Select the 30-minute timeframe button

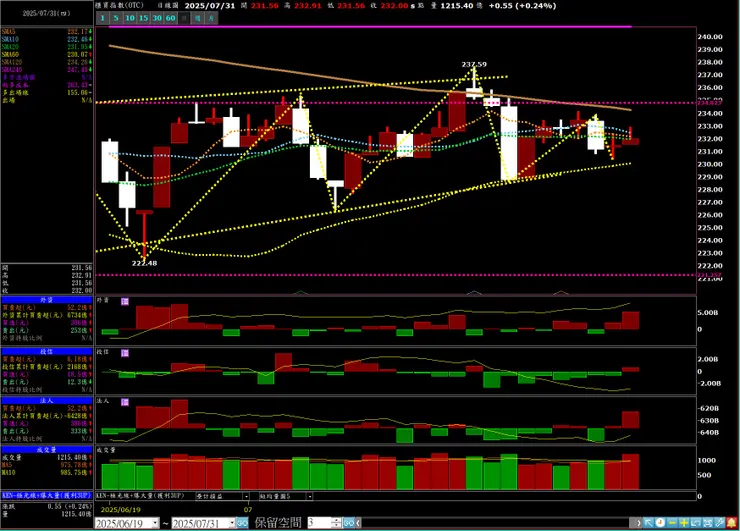[x=157, y=18]
